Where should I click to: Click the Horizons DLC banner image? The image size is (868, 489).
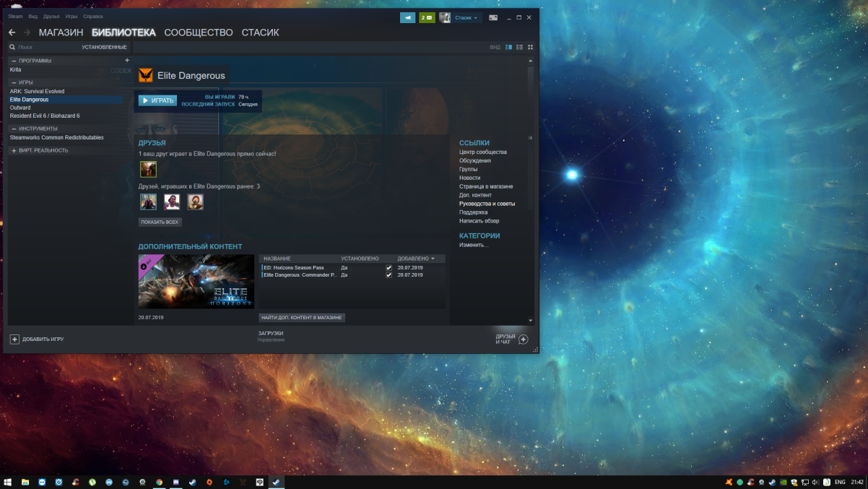[196, 282]
